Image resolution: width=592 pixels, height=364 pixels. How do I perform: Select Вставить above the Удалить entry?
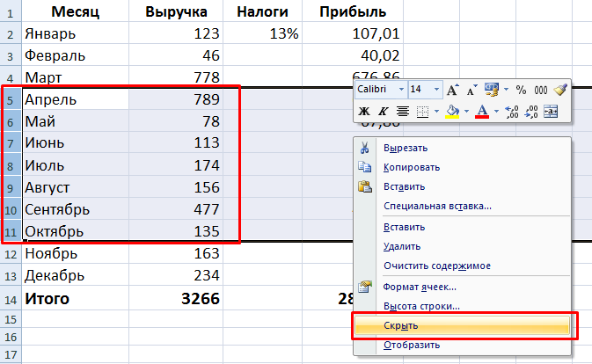(x=462, y=227)
